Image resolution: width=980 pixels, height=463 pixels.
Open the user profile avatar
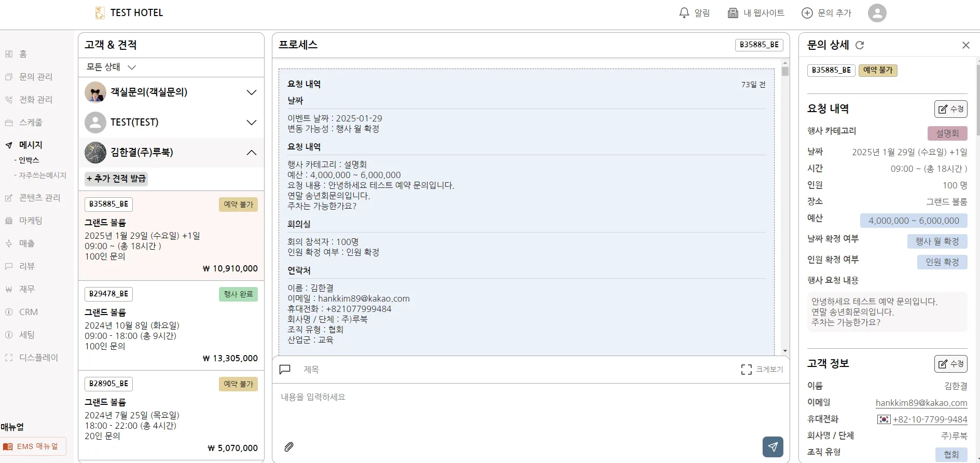click(877, 13)
